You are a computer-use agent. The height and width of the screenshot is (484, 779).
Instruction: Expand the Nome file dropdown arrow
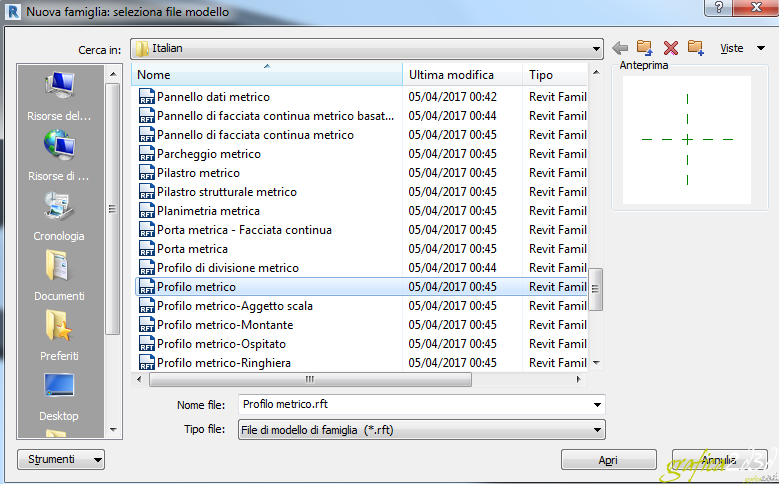pos(597,404)
